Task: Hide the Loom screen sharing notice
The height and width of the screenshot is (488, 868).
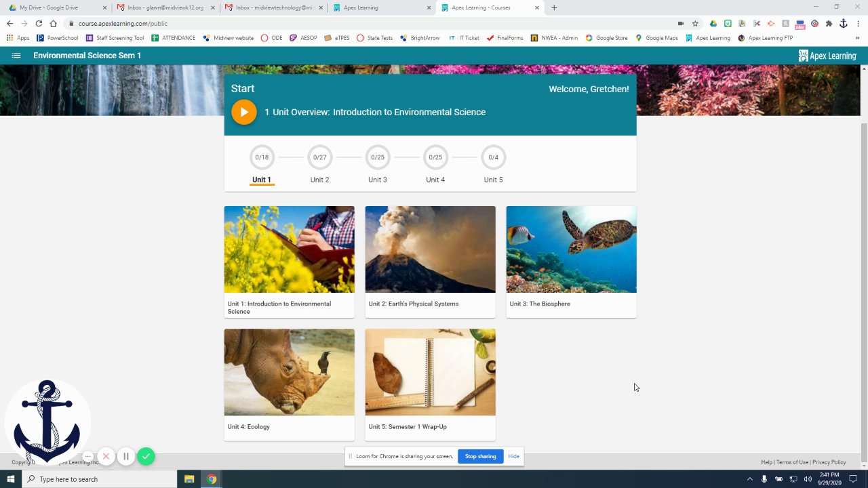Action: coord(513,456)
